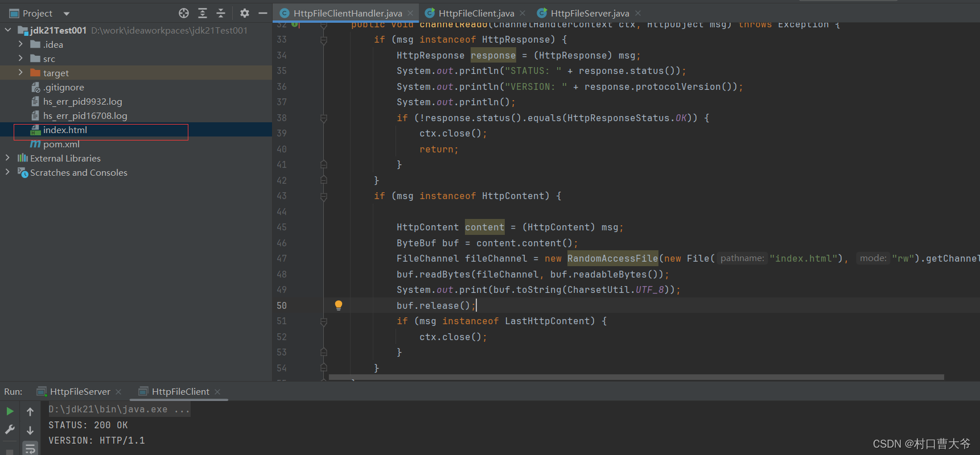Select the target folder row
980x455 pixels.
pos(135,73)
